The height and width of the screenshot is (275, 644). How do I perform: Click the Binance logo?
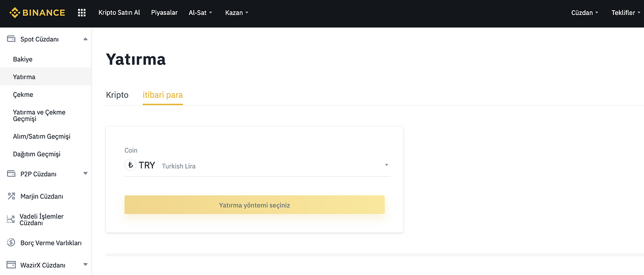37,12
